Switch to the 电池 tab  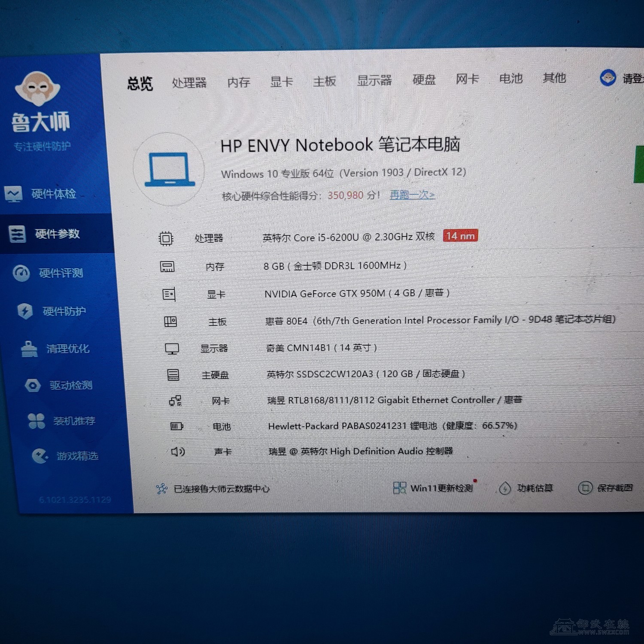[510, 79]
